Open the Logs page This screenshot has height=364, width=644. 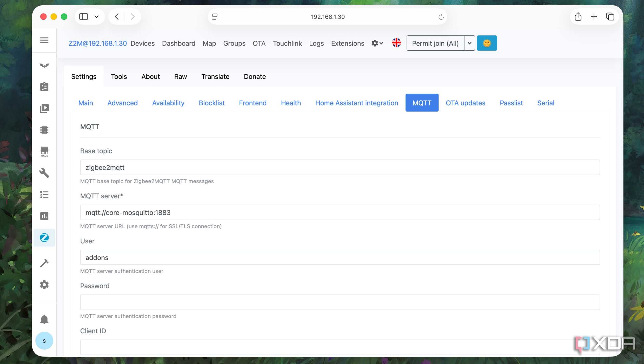(x=316, y=43)
